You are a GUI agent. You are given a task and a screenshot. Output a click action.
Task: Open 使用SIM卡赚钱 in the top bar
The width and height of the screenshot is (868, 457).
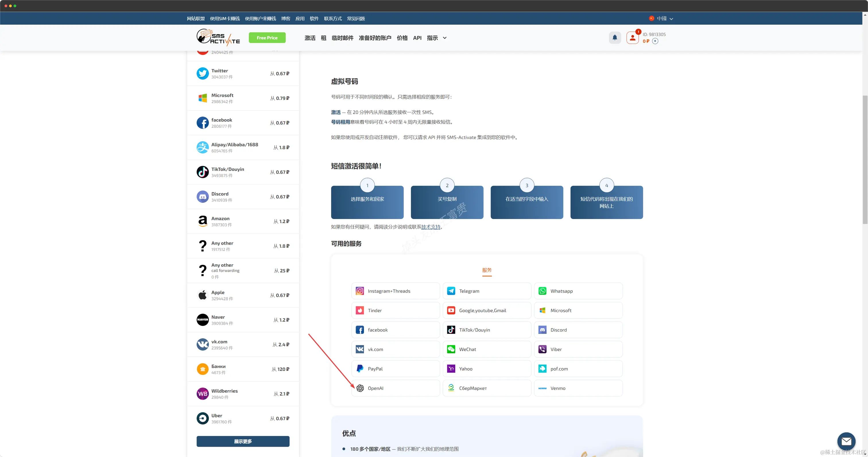(225, 19)
